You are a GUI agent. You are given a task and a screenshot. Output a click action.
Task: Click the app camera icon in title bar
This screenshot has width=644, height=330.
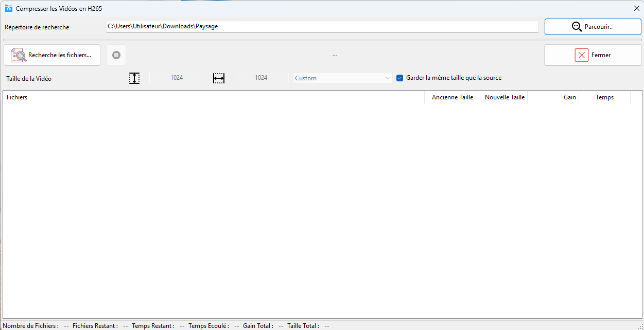coord(9,9)
